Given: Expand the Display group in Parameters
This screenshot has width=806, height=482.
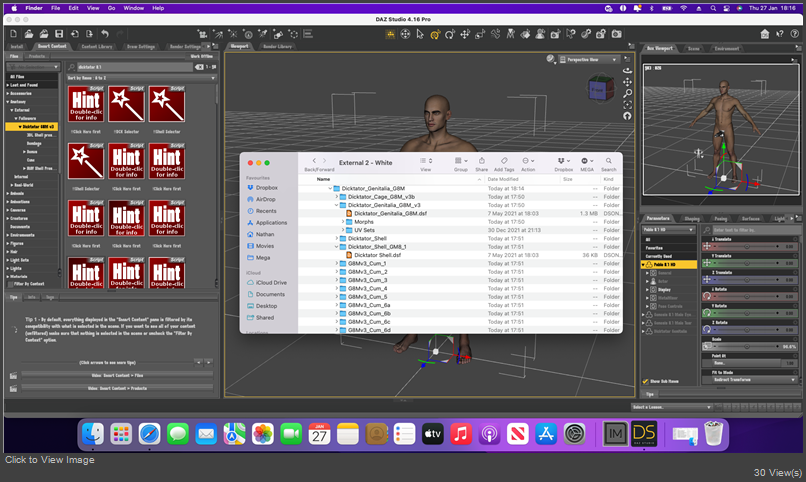Looking at the screenshot, I should 648,290.
